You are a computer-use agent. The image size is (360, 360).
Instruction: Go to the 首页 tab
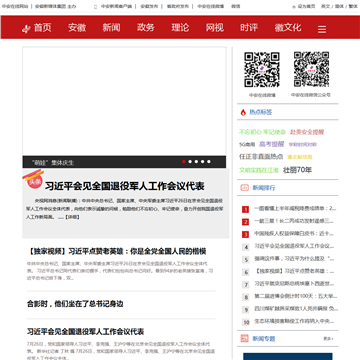tap(43, 28)
